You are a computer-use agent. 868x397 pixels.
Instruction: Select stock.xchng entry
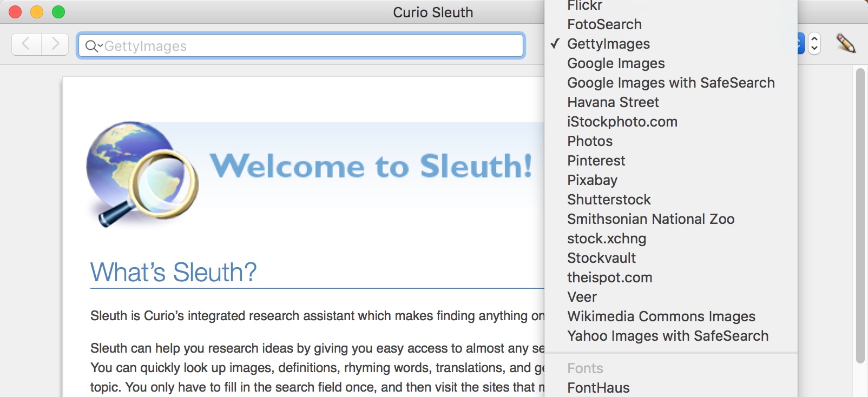tap(671, 239)
